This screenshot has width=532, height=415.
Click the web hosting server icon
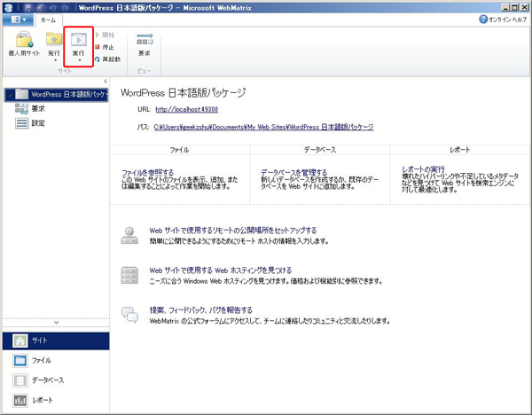[x=129, y=275]
